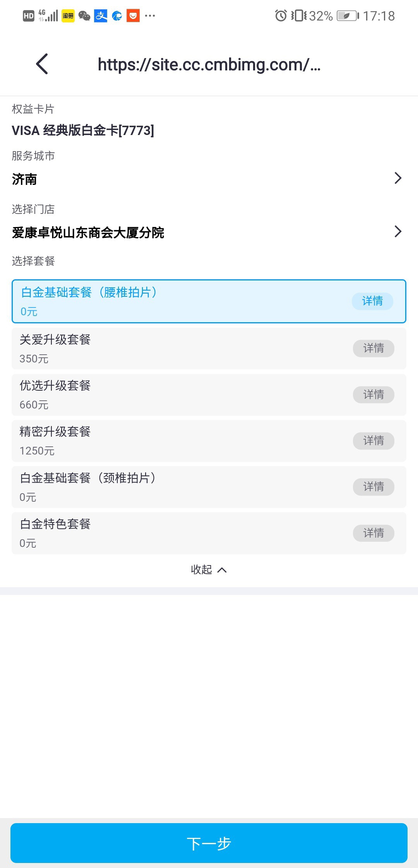The height and width of the screenshot is (868, 418).
Task: Tap the WeChat icon in status bar
Action: [x=84, y=16]
